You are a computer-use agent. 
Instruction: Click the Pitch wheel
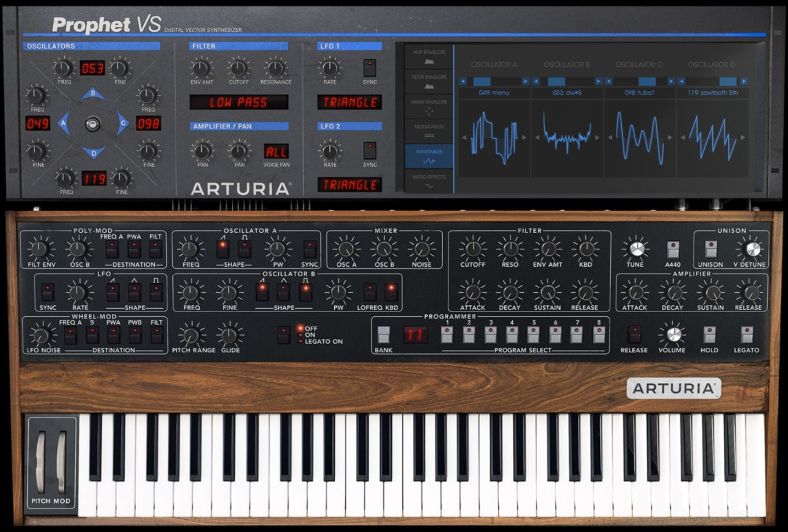pos(41,462)
